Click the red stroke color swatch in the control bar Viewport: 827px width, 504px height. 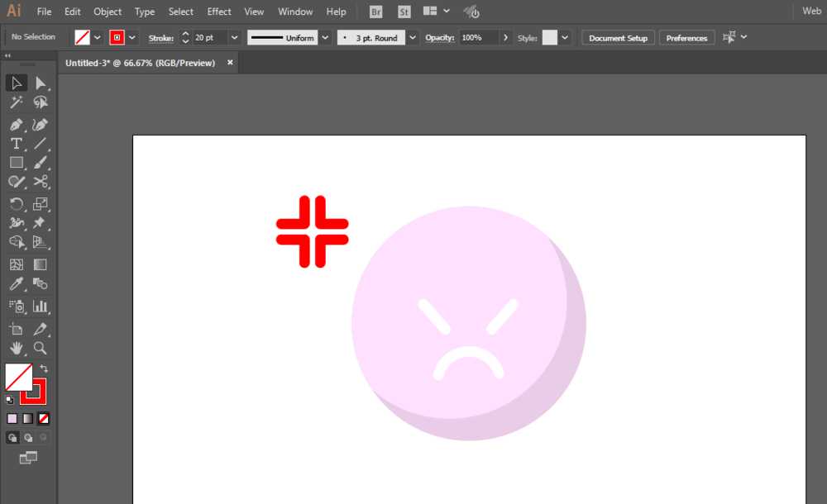pyautogui.click(x=117, y=37)
